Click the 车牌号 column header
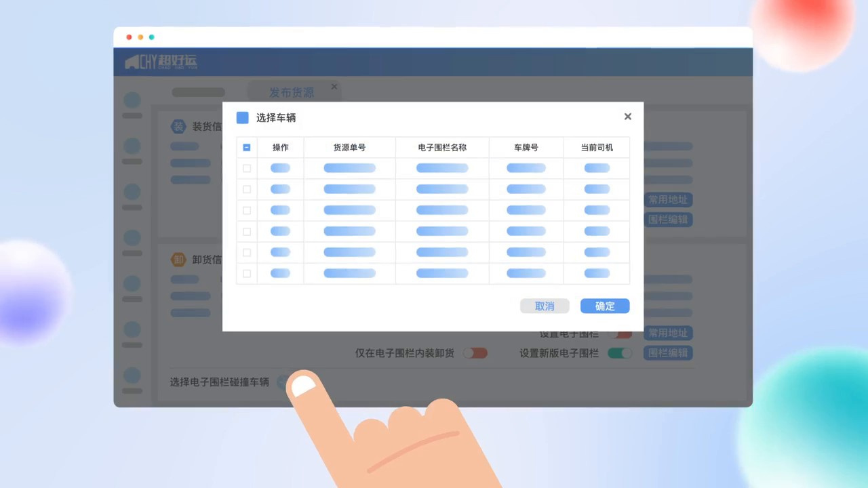 (526, 148)
